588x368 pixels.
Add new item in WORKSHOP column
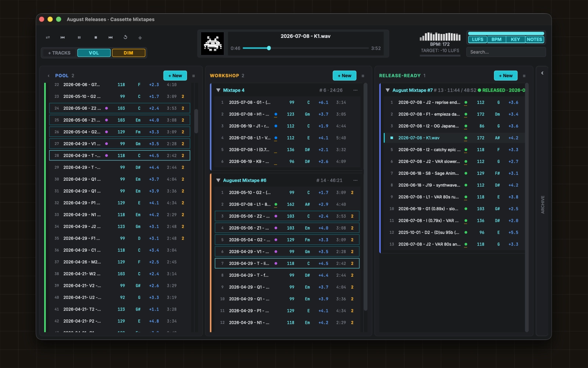344,76
